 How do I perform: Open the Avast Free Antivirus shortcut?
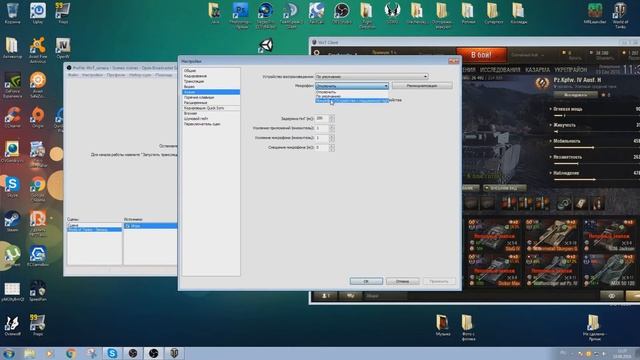click(x=38, y=50)
